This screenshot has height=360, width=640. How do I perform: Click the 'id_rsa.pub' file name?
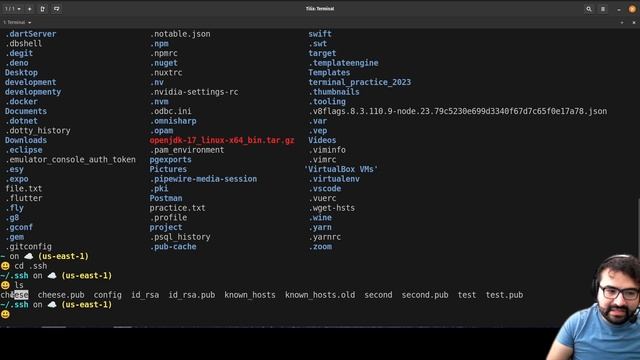[191, 295]
